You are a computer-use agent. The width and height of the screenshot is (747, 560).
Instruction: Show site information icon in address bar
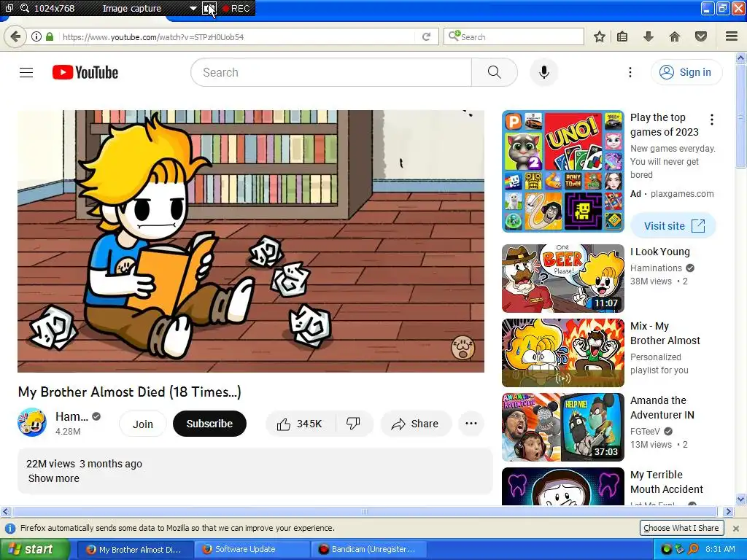[36, 36]
